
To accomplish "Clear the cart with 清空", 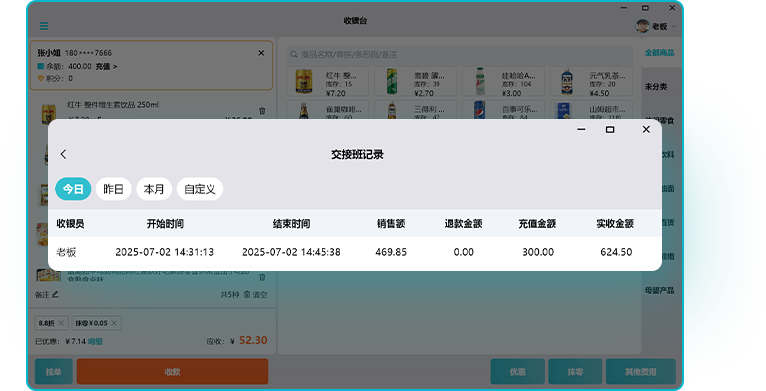I will point(255,295).
